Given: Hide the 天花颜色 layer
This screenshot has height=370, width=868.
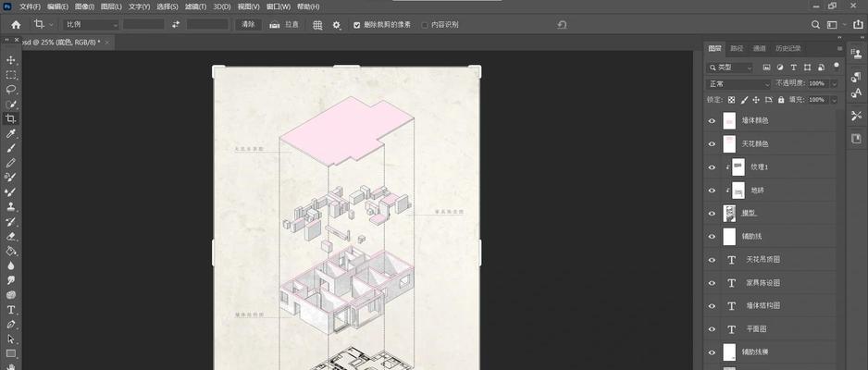Looking at the screenshot, I should pyautogui.click(x=712, y=143).
